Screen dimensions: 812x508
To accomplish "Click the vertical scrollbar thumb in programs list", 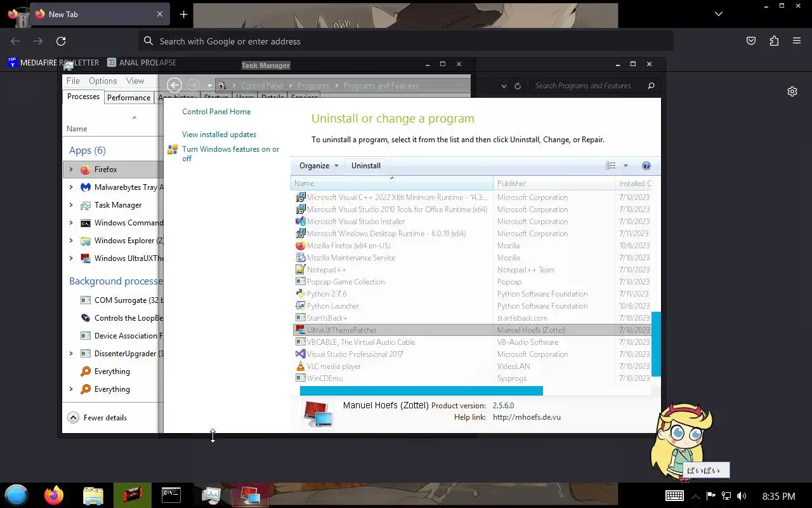I will pos(656,344).
